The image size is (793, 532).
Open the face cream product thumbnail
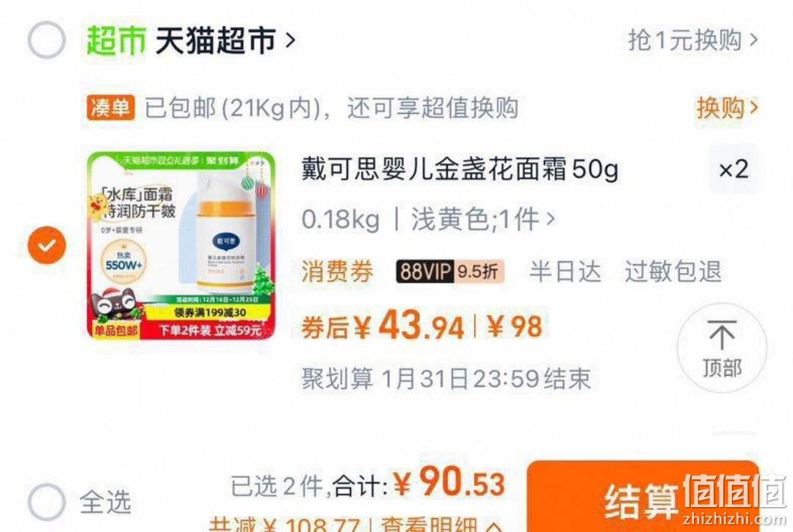181,245
